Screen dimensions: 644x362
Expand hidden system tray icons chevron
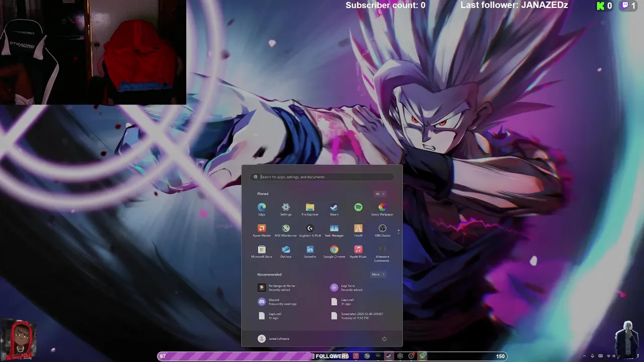click(584, 356)
